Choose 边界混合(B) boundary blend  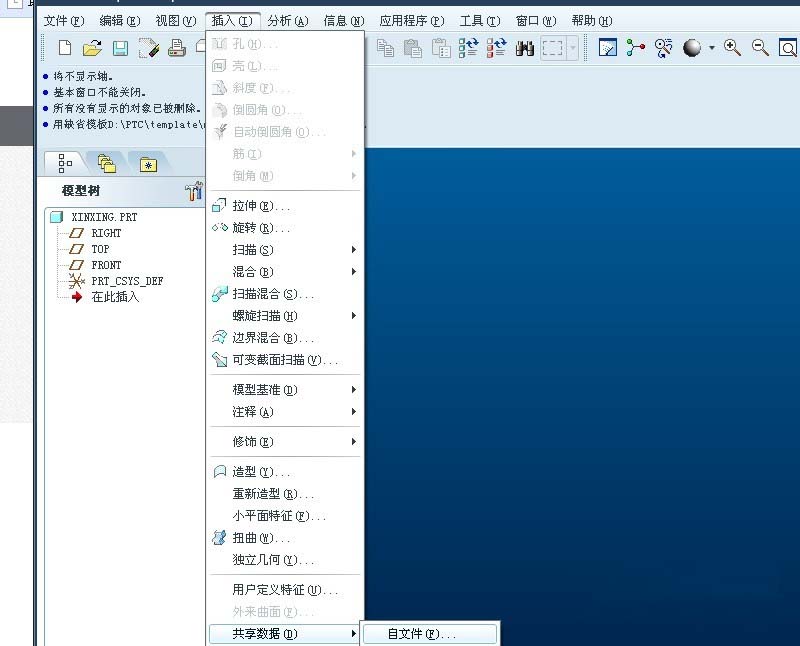point(285,338)
